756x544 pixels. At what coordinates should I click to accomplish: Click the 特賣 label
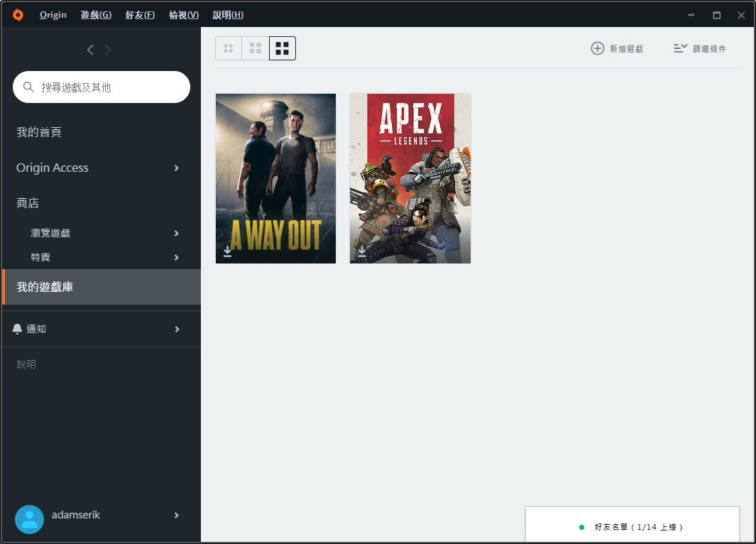click(x=40, y=258)
